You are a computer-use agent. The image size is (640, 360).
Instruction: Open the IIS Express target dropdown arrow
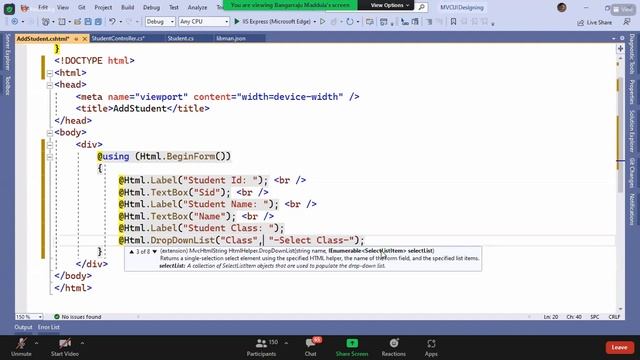(x=315, y=22)
